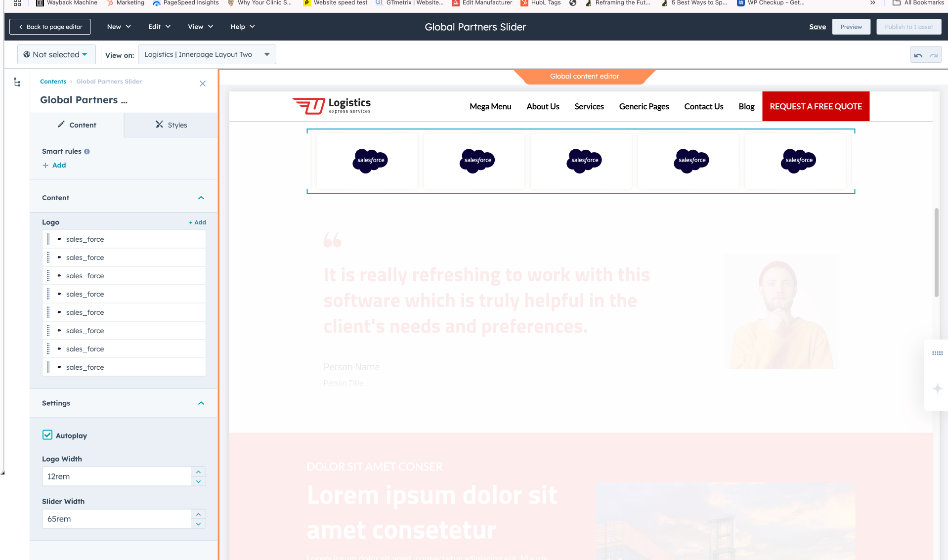Click the Smart rules info icon

(87, 152)
